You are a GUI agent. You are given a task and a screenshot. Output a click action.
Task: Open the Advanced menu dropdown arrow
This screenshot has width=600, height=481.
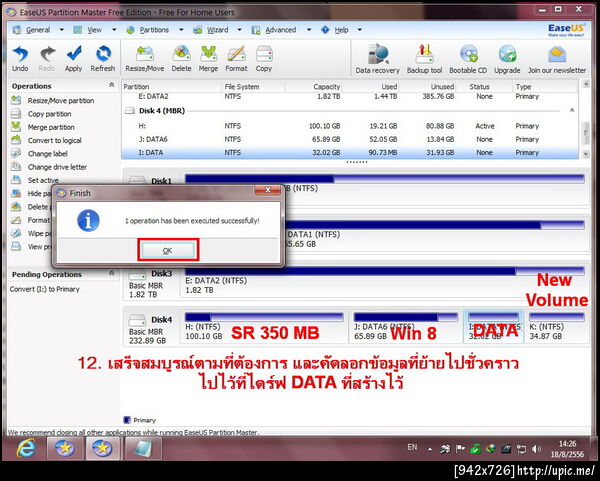click(308, 30)
